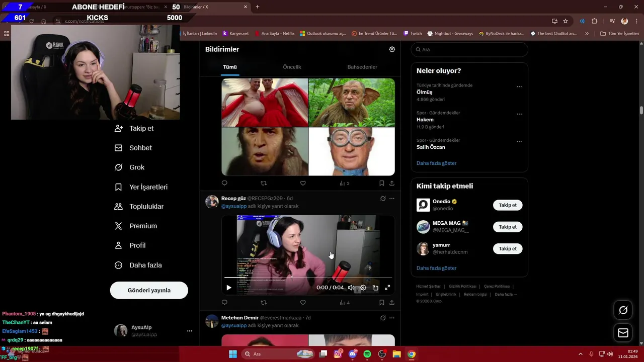The height and width of the screenshot is (362, 644).
Task: Show hidden system tray icons
Action: 581,354
